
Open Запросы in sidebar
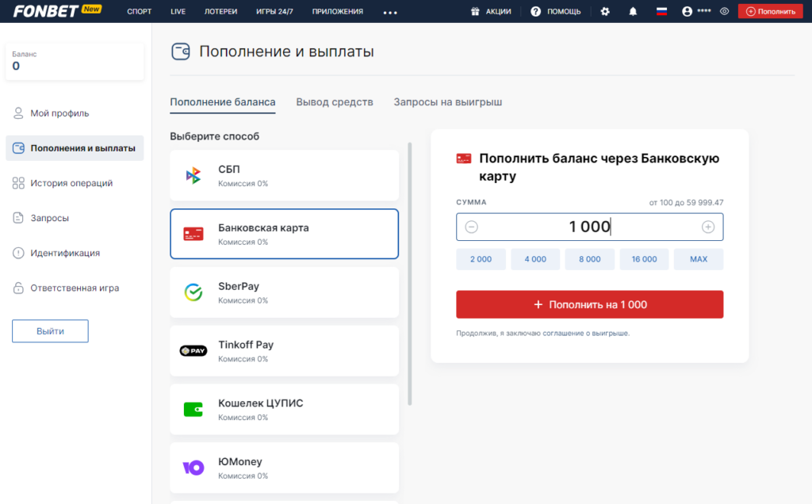tap(75, 218)
